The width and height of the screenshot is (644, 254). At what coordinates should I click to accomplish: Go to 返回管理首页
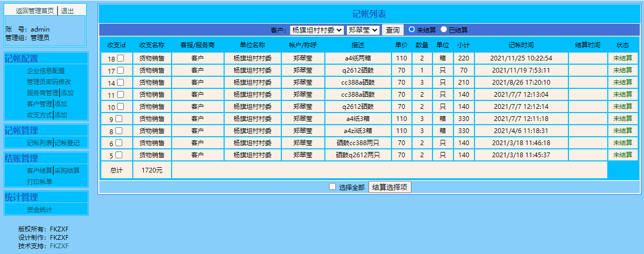pyautogui.click(x=35, y=11)
